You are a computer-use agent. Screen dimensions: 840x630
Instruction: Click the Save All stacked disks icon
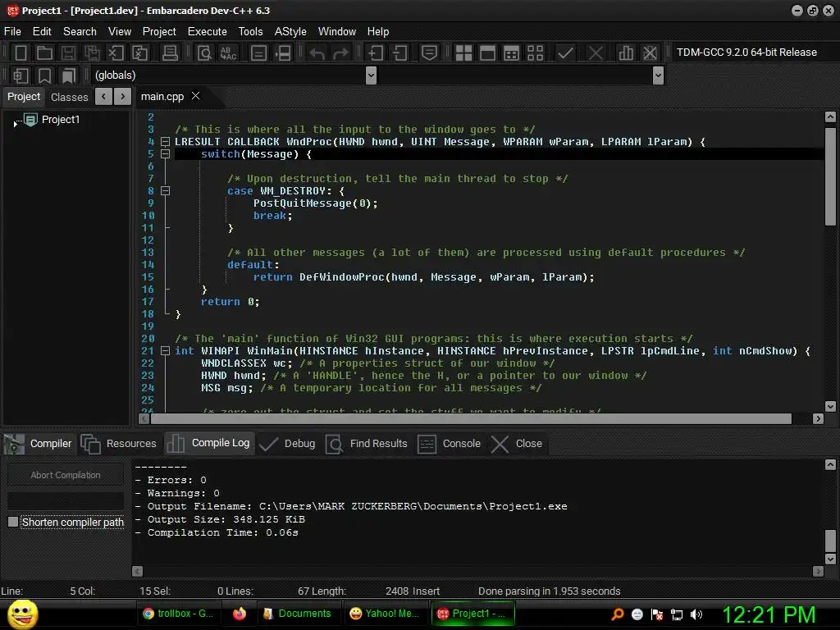click(92, 52)
